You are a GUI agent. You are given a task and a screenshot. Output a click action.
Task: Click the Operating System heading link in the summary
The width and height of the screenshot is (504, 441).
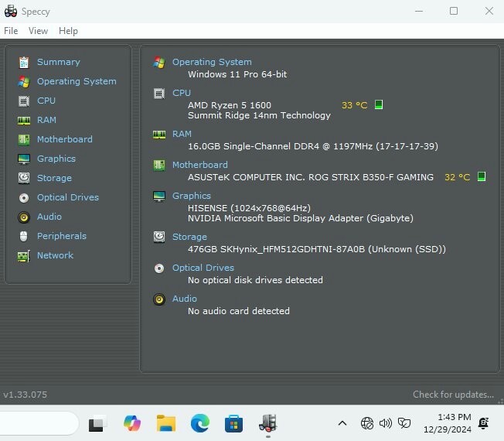tap(212, 62)
